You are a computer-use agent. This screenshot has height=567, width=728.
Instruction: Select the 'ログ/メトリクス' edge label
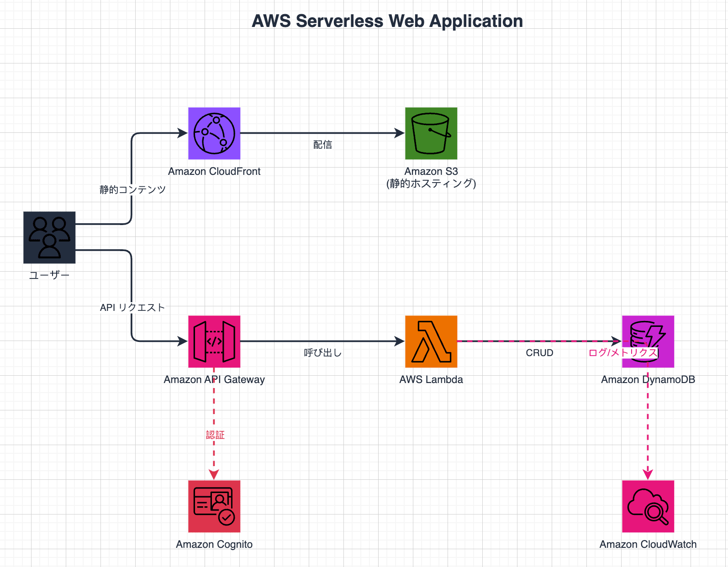point(623,352)
